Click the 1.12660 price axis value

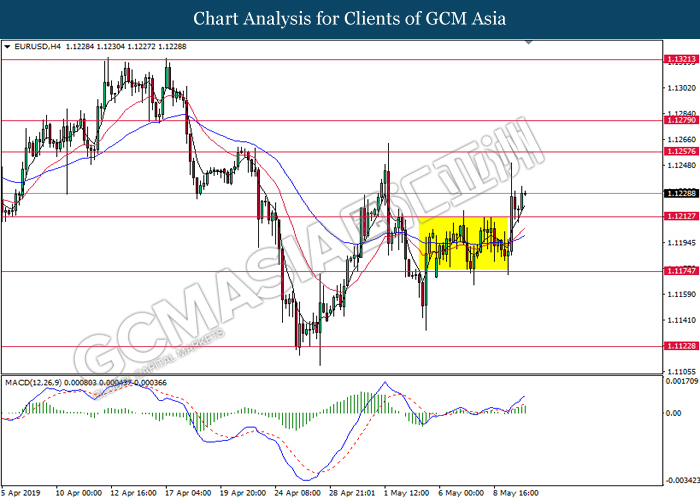681,140
